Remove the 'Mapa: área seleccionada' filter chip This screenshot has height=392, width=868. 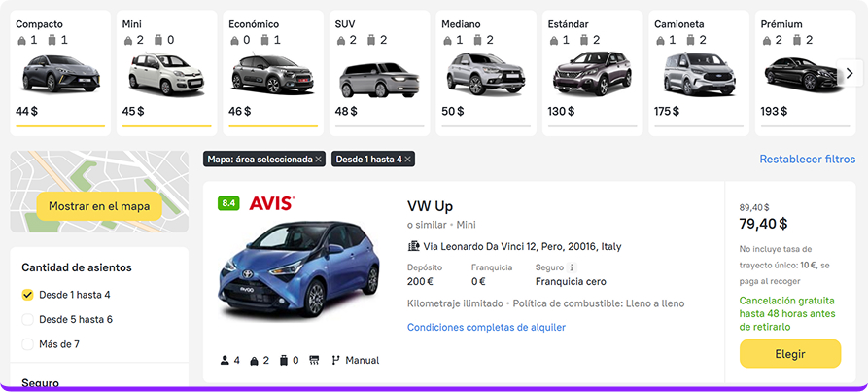point(318,159)
